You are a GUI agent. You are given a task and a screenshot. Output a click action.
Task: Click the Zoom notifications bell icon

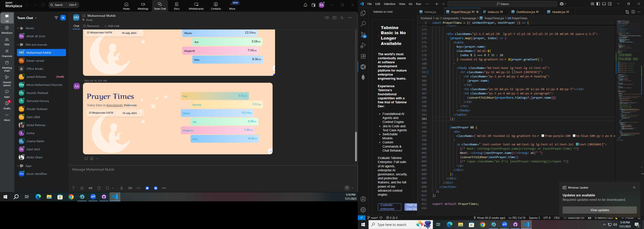point(305,5)
